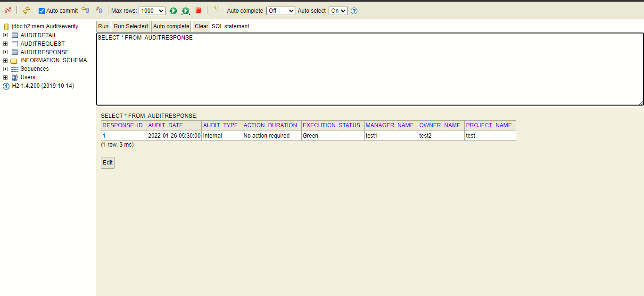
Task: Click the Run button above the SQL box
Action: [x=103, y=26]
